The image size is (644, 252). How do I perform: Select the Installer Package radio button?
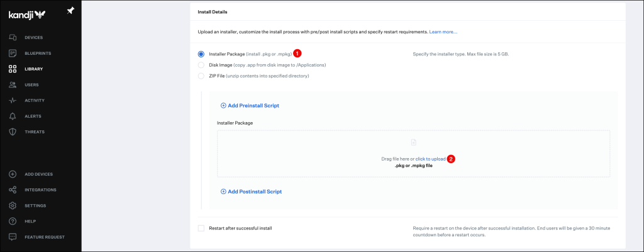pyautogui.click(x=201, y=54)
